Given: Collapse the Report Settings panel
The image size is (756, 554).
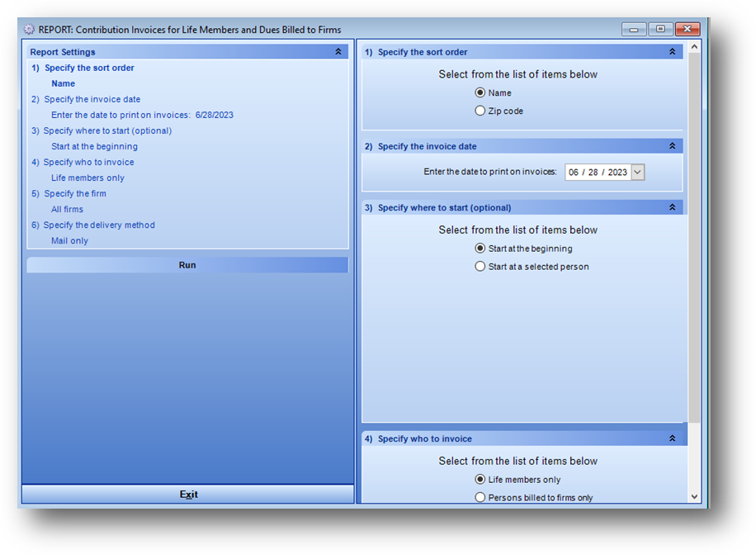Looking at the screenshot, I should pyautogui.click(x=338, y=52).
